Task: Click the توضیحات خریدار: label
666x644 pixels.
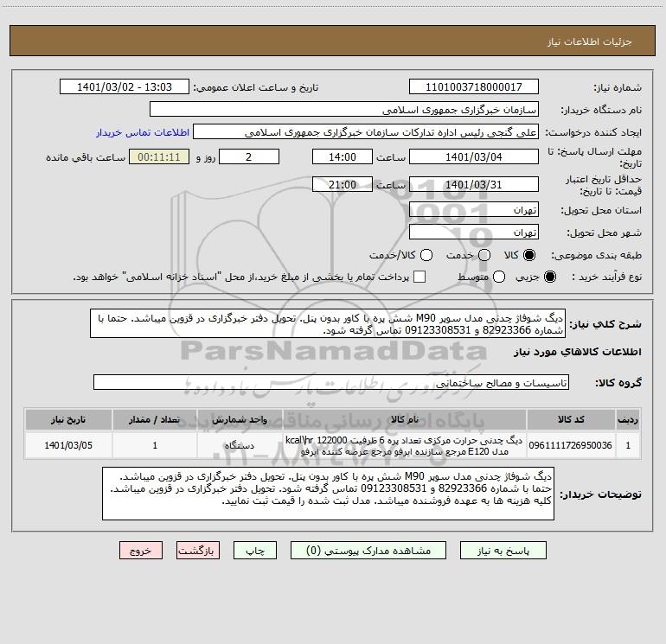Action: click(x=600, y=494)
